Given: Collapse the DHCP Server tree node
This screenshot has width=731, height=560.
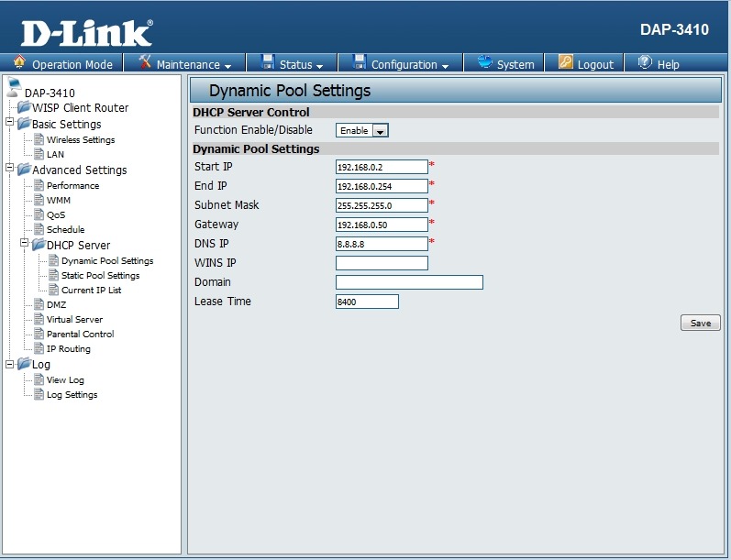Looking at the screenshot, I should [25, 244].
